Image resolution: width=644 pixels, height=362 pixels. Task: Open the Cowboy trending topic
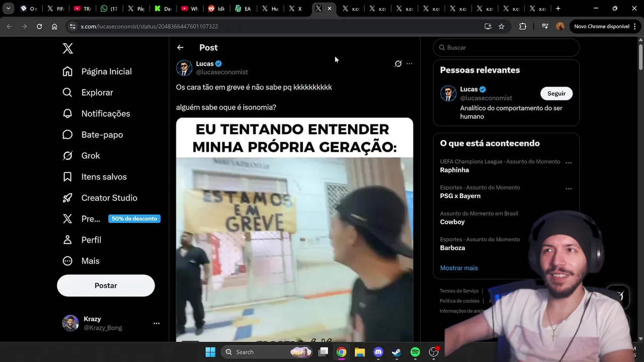point(452,222)
